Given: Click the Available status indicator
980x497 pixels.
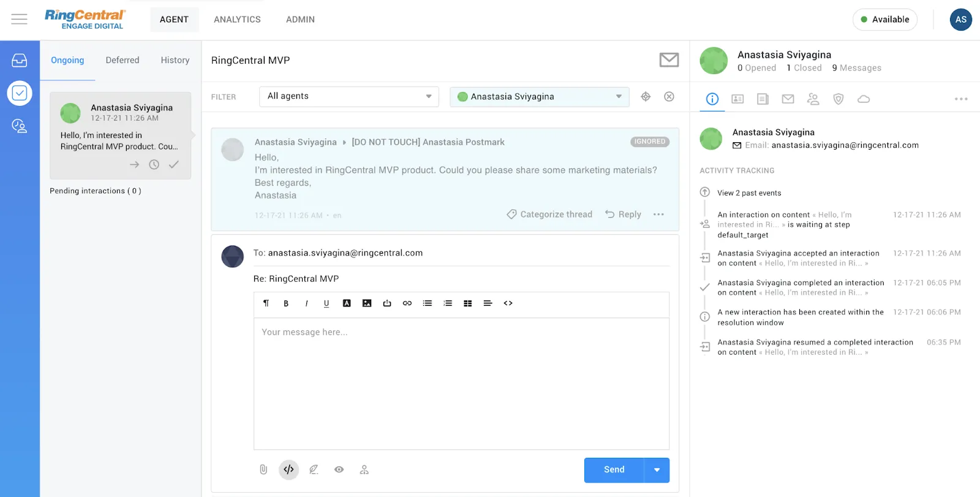Looking at the screenshot, I should point(884,20).
